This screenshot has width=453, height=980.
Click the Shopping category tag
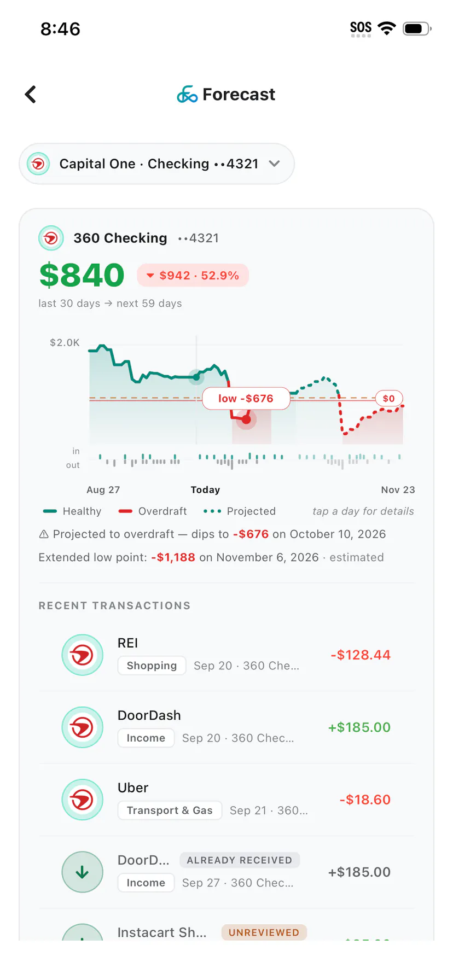coord(152,666)
